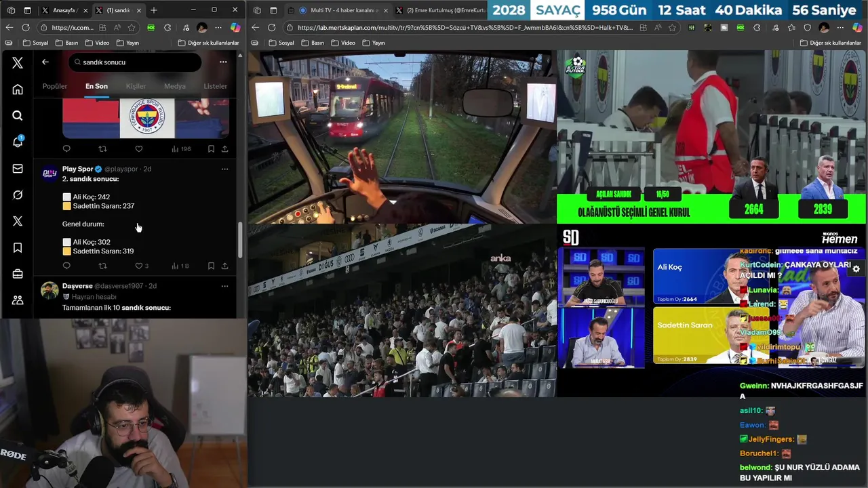
Task: Share the Fenerbahçe image post
Action: click(224, 149)
